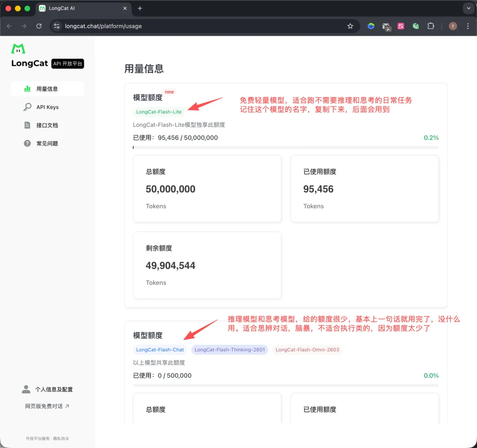Open 用量信息 in the sidebar
Screen dimensions: 477x448
pyautogui.click(x=47, y=89)
